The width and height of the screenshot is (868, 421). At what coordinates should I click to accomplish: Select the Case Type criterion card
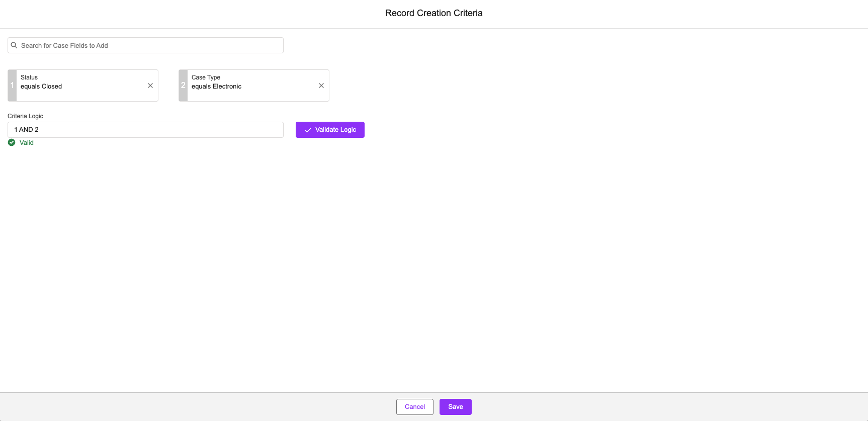(x=254, y=86)
